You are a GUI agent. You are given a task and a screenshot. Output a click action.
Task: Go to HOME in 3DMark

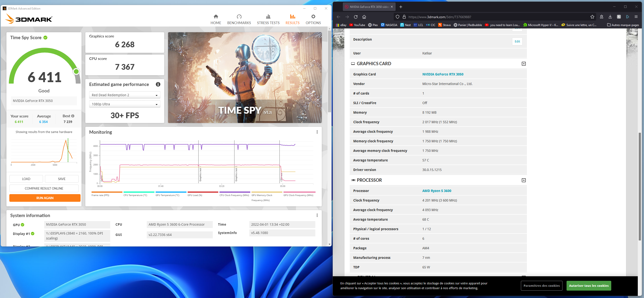(216, 20)
